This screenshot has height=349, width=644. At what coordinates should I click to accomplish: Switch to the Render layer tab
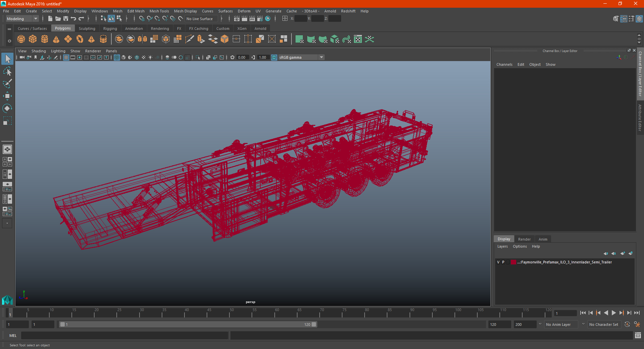click(x=524, y=239)
